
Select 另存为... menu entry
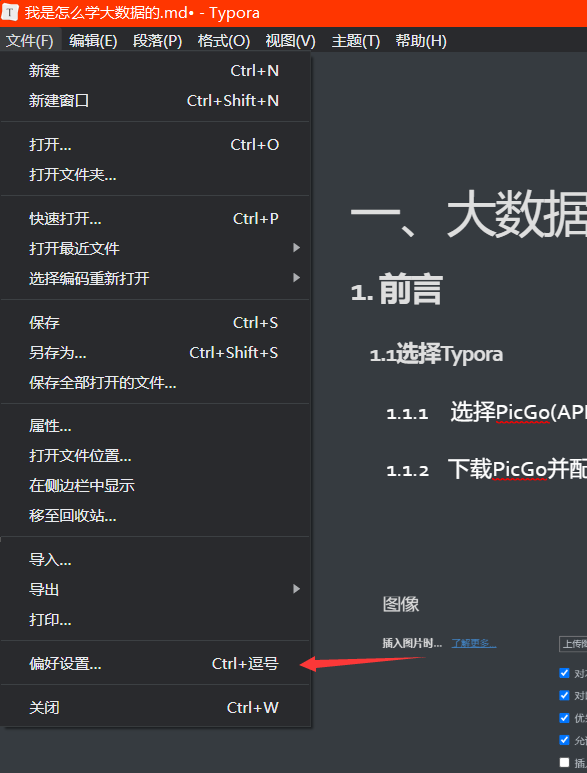coord(155,352)
